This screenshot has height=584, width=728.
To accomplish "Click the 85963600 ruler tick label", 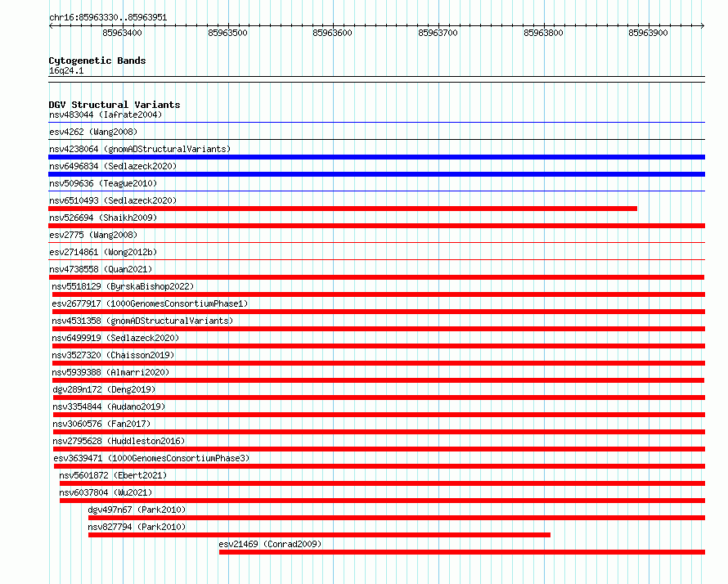I will pos(332,33).
